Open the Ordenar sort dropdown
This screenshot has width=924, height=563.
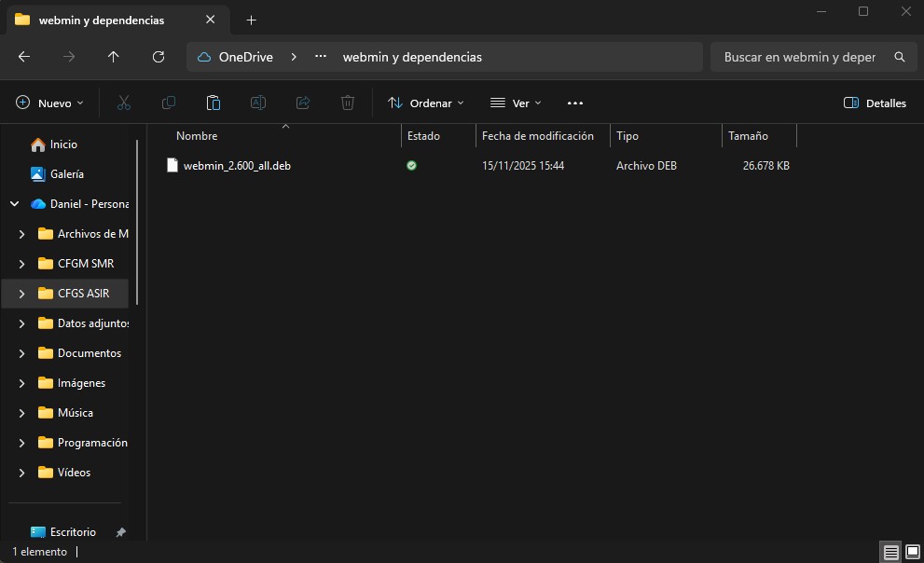tap(426, 103)
